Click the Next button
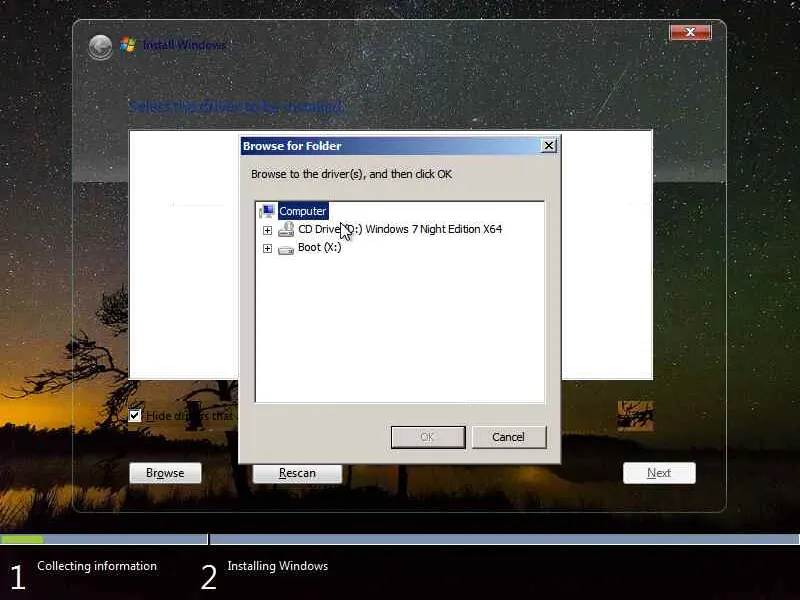Image resolution: width=800 pixels, height=600 pixels. coord(659,473)
